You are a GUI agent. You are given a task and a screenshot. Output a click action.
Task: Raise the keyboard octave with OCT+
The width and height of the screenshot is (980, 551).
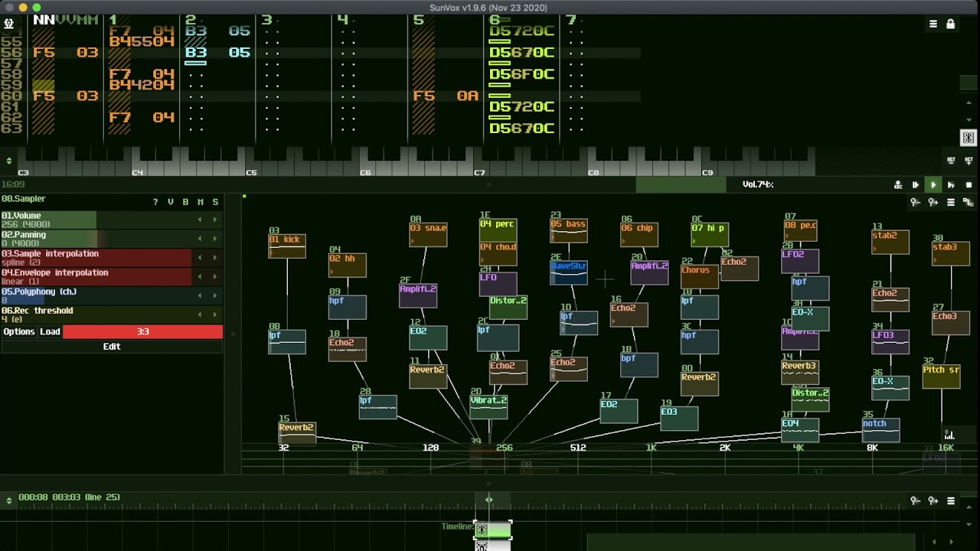coord(969,160)
